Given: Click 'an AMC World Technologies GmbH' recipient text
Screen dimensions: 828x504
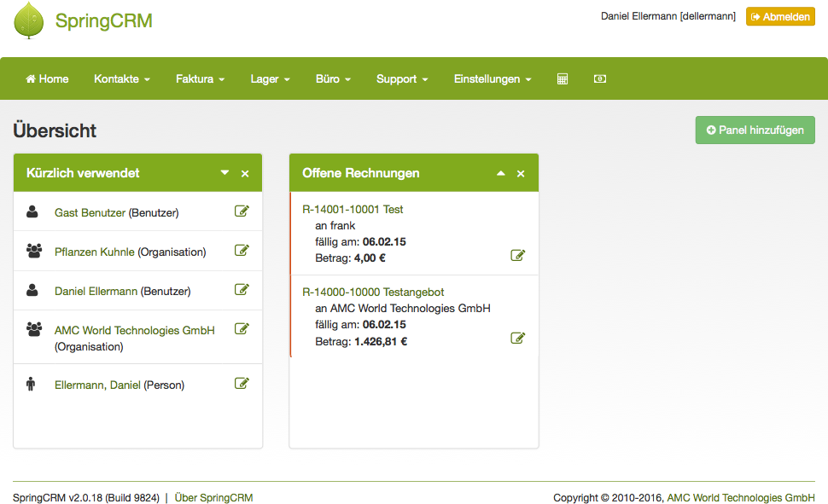Looking at the screenshot, I should click(x=403, y=308).
